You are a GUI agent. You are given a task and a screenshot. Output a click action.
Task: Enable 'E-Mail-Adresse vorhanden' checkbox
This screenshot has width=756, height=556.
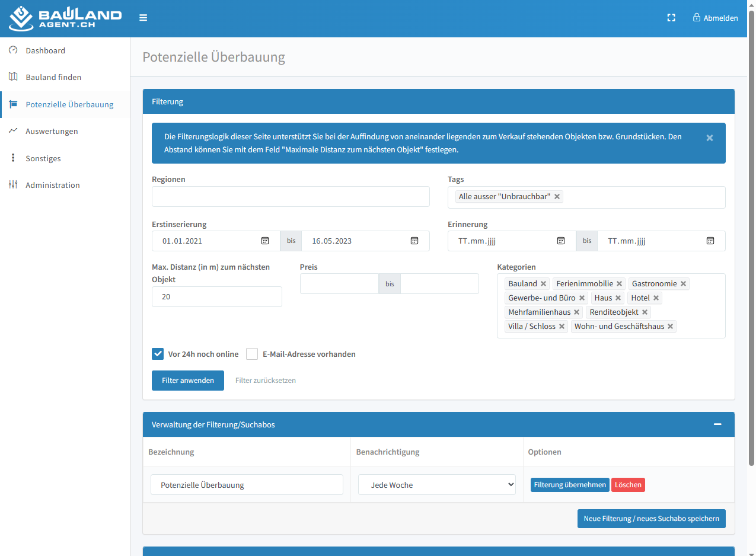252,354
